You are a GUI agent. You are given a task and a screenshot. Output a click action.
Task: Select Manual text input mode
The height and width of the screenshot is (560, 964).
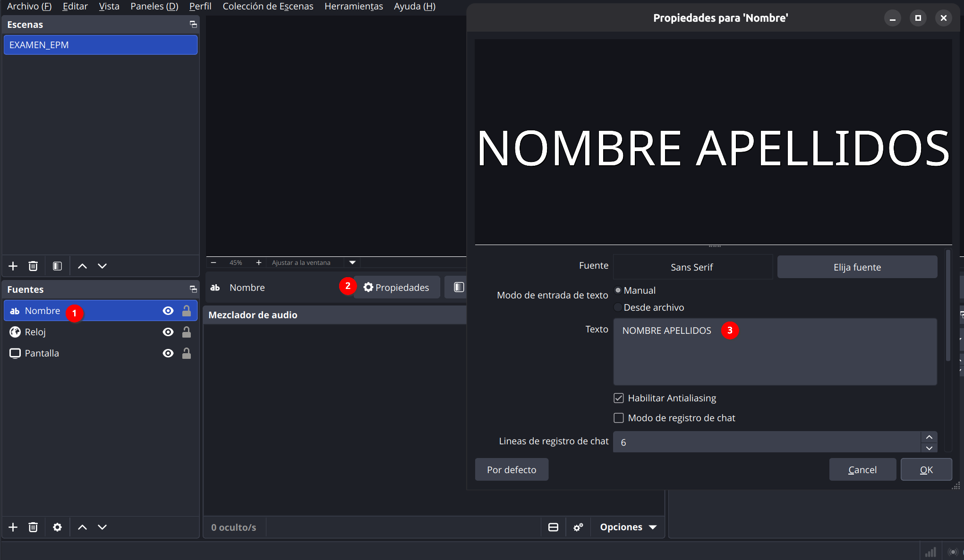(618, 290)
